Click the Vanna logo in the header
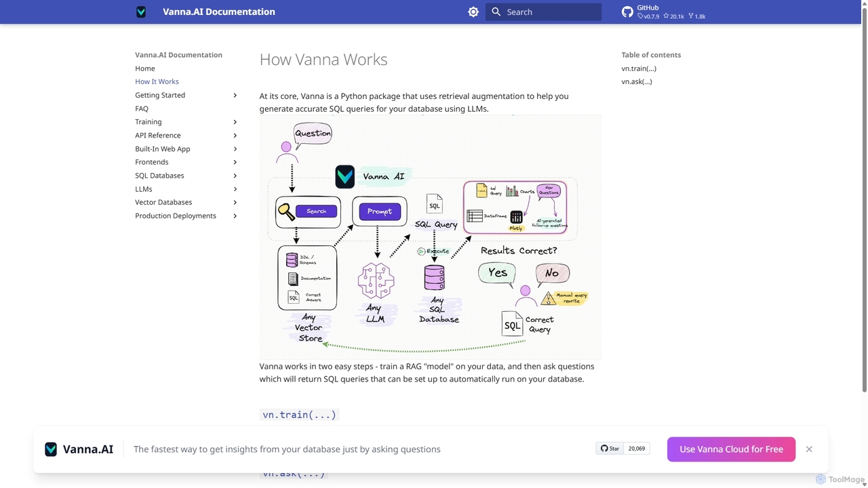Image resolution: width=868 pixels, height=488 pixels. coord(141,12)
